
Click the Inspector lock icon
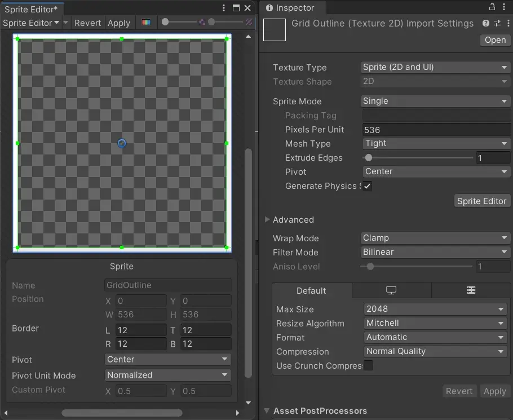tap(492, 7)
